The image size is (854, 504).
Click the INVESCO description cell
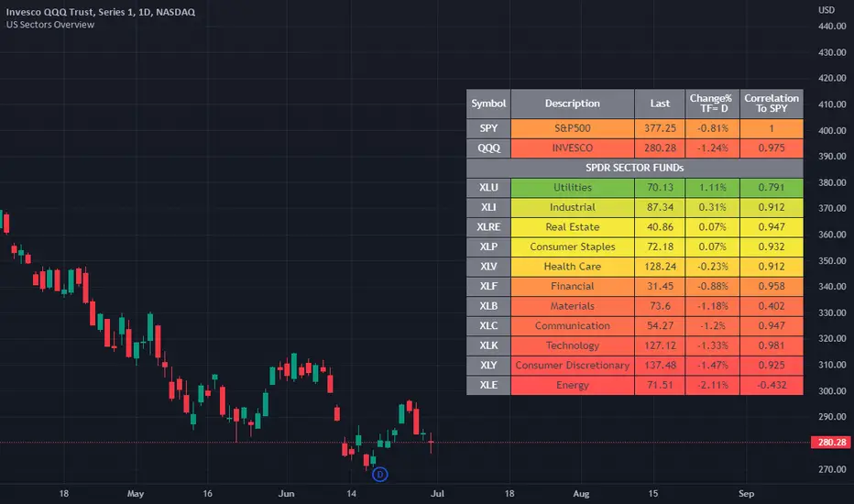[573, 148]
